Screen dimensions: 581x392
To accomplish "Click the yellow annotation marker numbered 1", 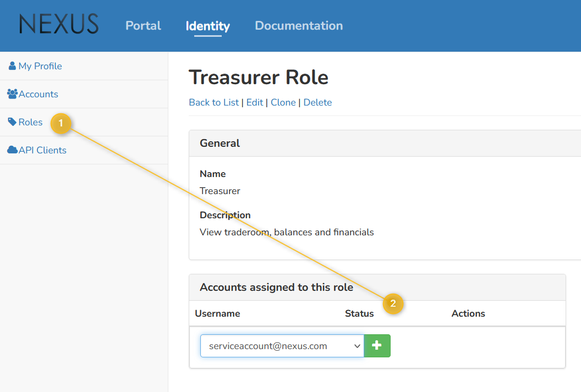I will click(x=61, y=124).
